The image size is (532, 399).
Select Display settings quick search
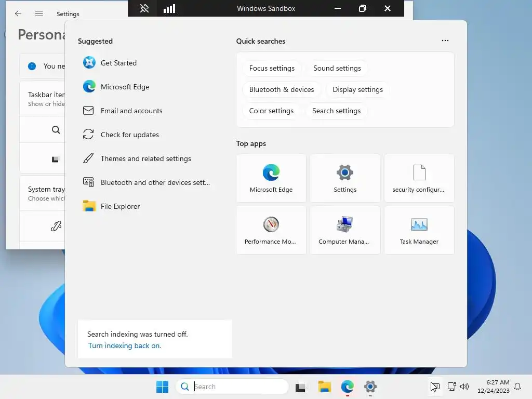point(357,89)
